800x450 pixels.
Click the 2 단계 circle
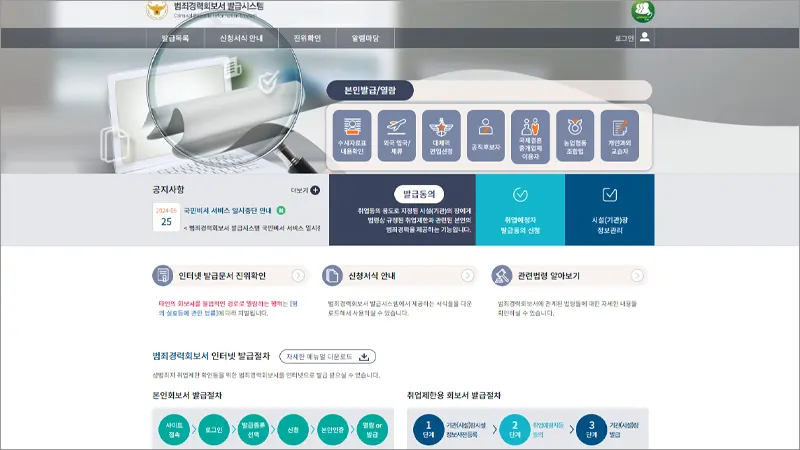coord(515,430)
